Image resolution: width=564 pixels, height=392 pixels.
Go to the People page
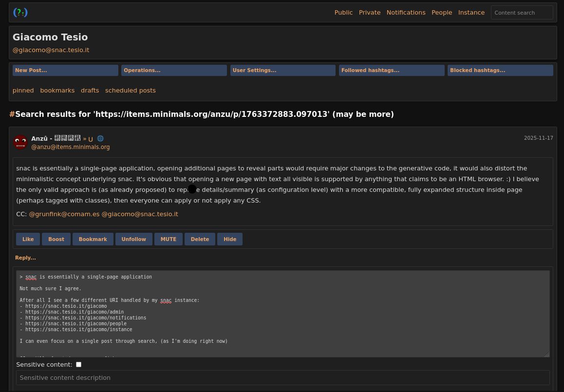[x=442, y=12]
